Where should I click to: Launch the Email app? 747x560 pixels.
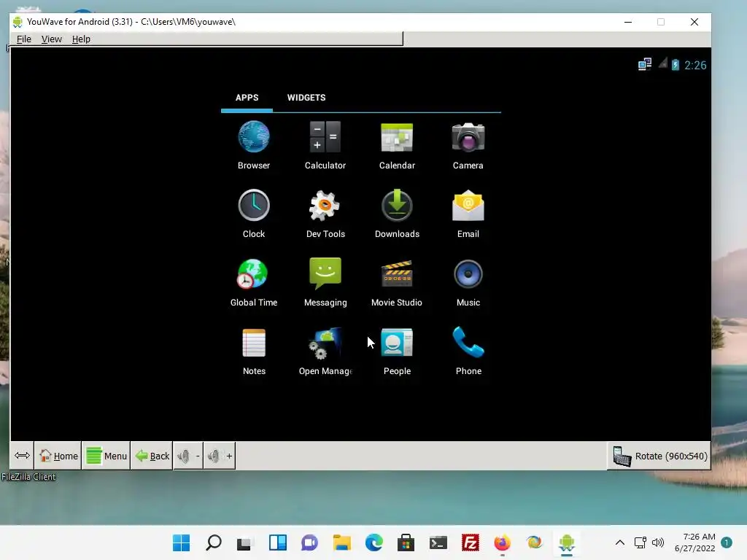point(468,214)
